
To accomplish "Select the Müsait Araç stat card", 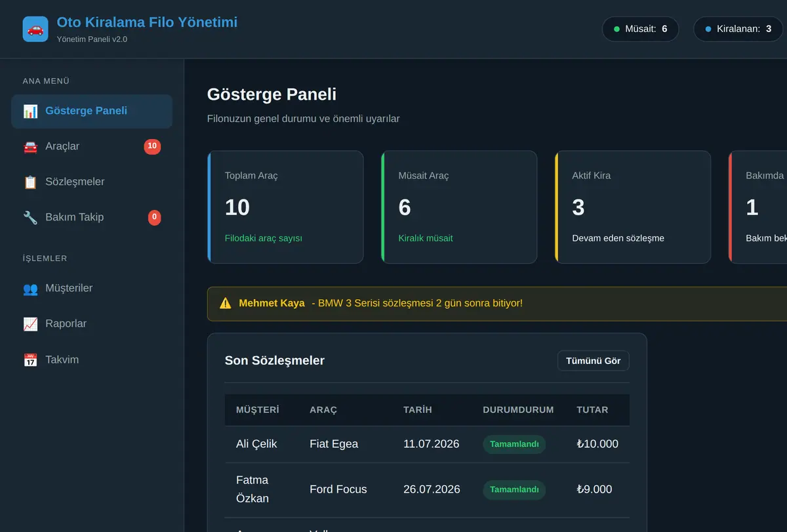I will pyautogui.click(x=459, y=207).
